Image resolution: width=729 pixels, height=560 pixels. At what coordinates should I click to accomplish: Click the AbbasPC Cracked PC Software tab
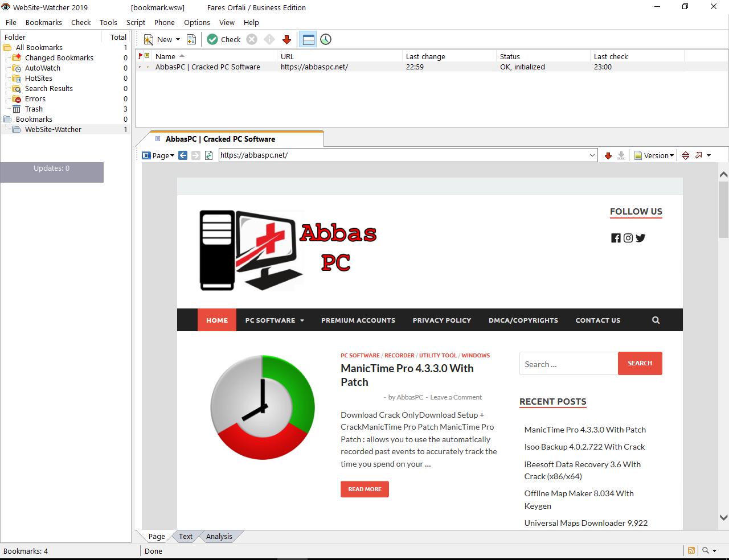[220, 139]
